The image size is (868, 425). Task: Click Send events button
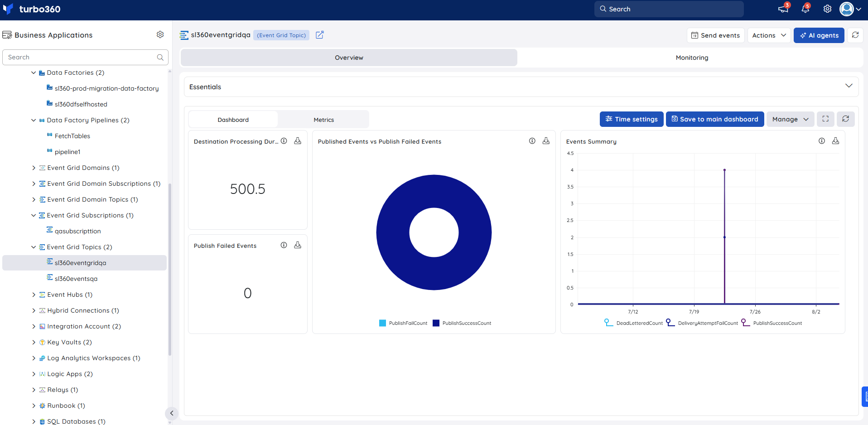tap(715, 35)
